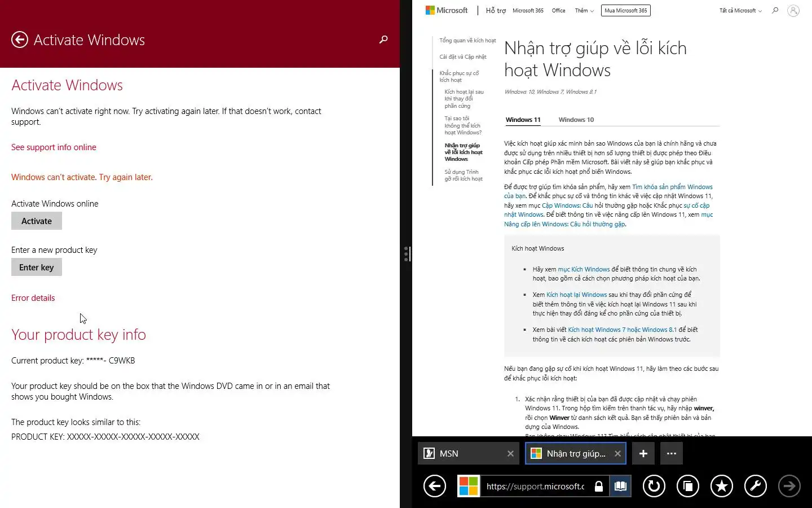812x508 pixels.
Task: Open the web page search magnifier
Action: click(x=775, y=10)
